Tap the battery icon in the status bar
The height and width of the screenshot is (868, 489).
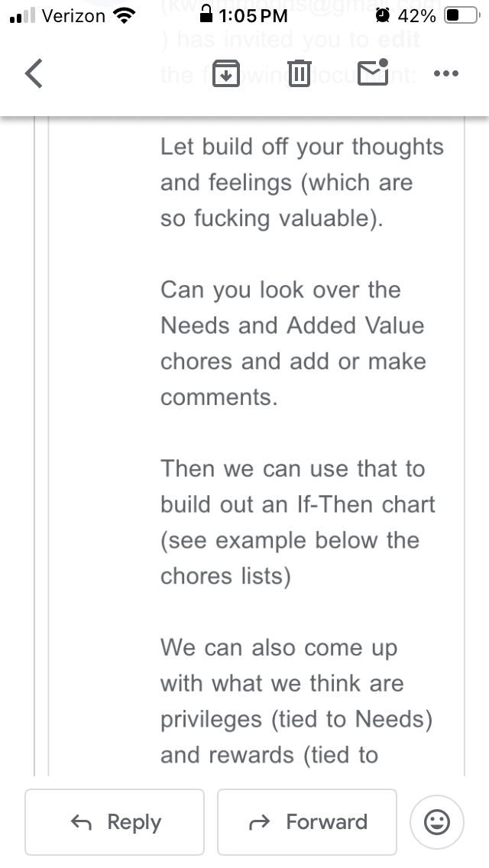click(x=461, y=15)
